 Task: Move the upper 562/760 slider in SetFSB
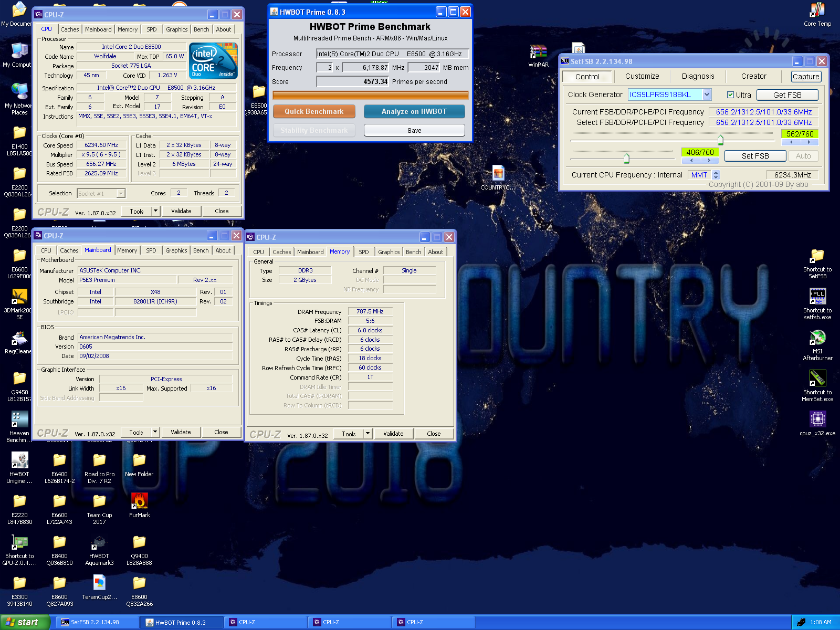pyautogui.click(x=720, y=140)
